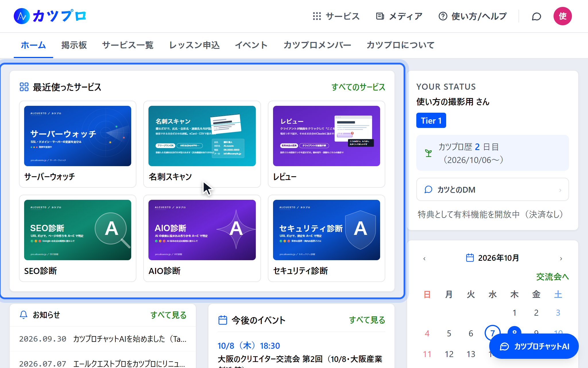This screenshot has width=588, height=368.
Task: Open the すべてのサービス link
Action: pyautogui.click(x=358, y=87)
